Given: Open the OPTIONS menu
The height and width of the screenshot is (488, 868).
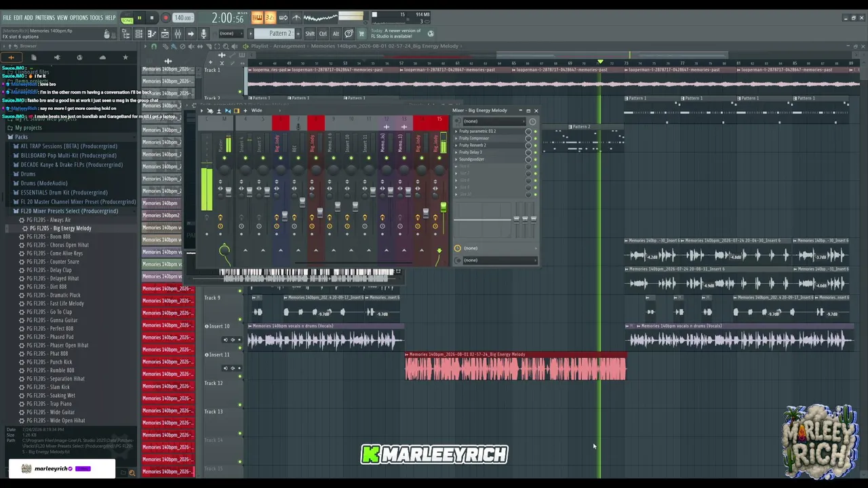Looking at the screenshot, I should coord(79,18).
